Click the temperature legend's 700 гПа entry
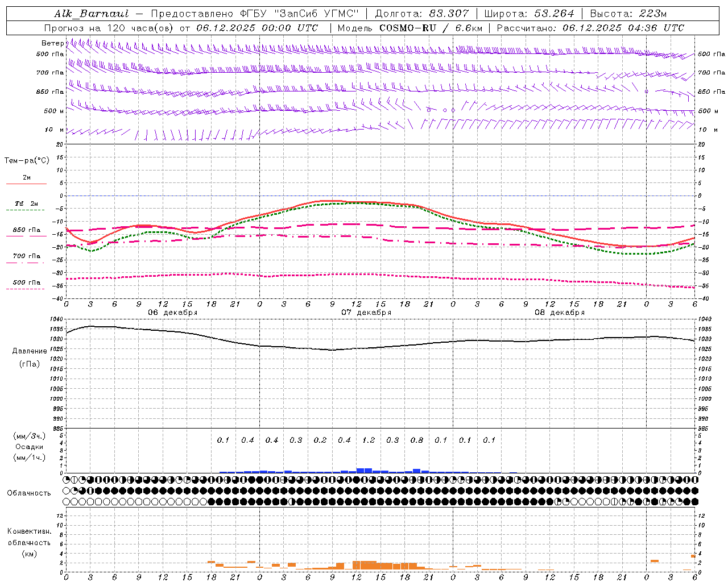The width and height of the screenshot is (728, 582). tap(27, 256)
